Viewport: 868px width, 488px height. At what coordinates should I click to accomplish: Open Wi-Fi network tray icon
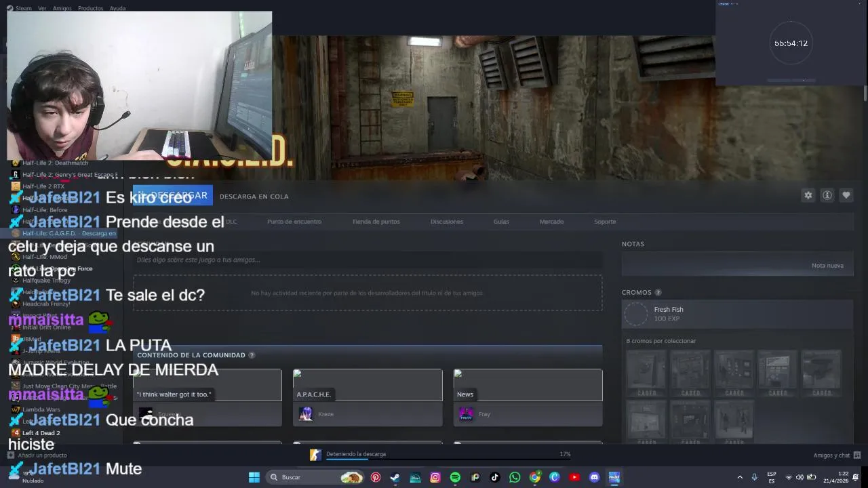(789, 477)
